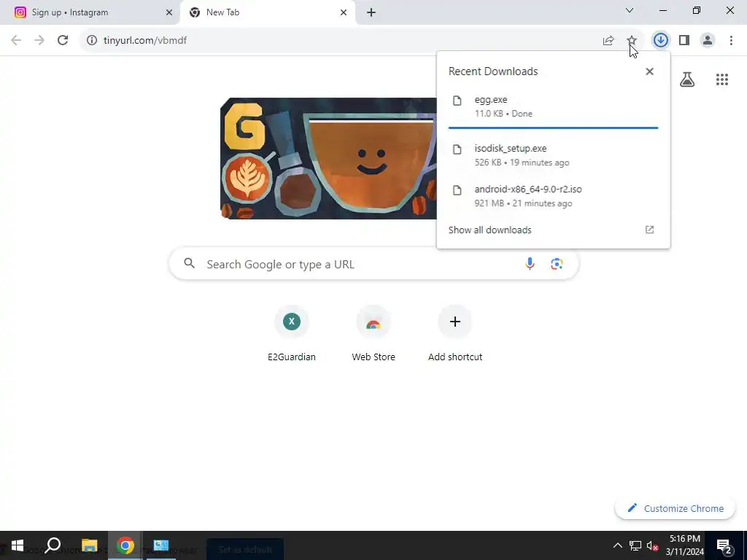Open a new tab with plus button

(371, 13)
